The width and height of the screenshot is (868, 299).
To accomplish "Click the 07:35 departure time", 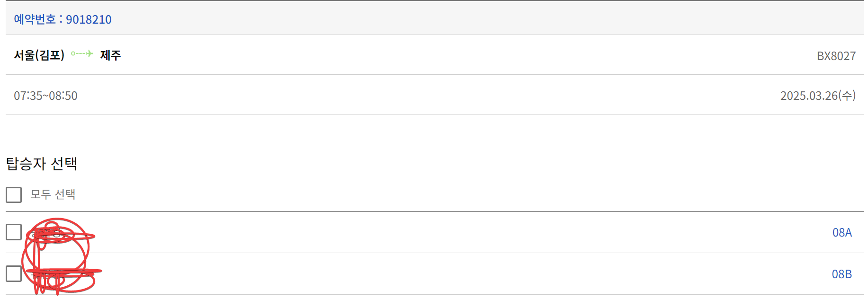I will [x=28, y=96].
